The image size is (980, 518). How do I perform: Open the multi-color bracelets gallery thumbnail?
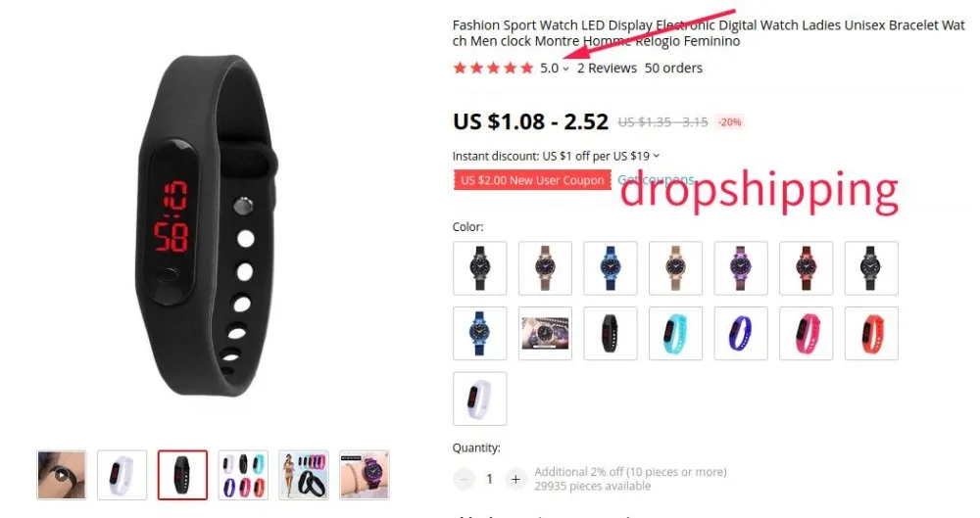point(243,475)
